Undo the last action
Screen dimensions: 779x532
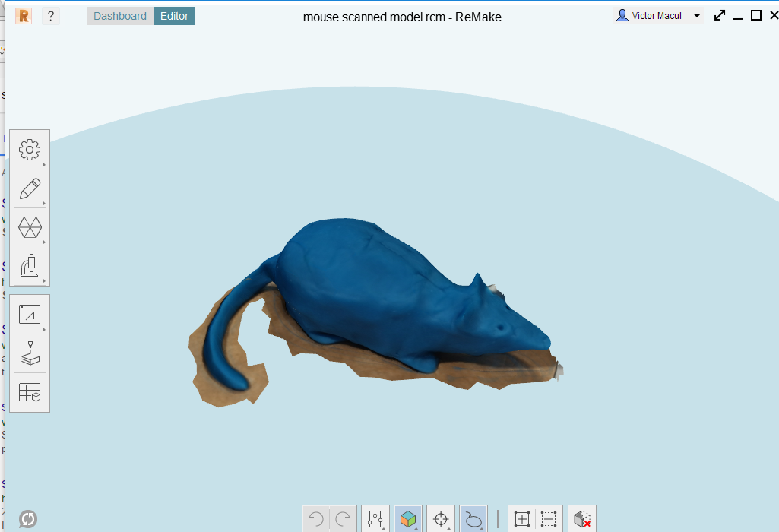point(316,519)
